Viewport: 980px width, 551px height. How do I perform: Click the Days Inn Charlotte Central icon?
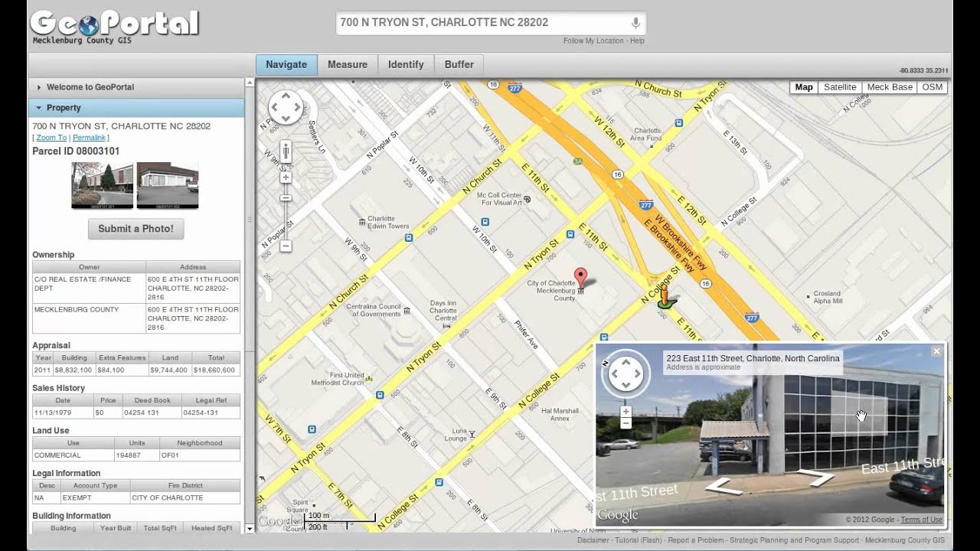click(446, 326)
